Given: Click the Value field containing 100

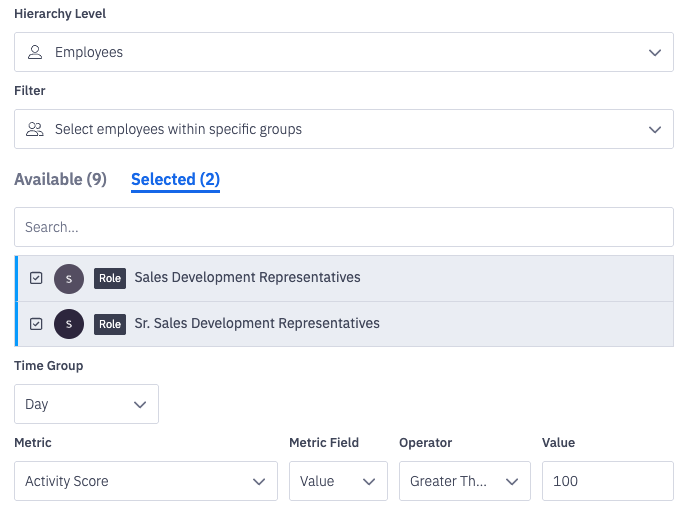Looking at the screenshot, I should pyautogui.click(x=607, y=481).
